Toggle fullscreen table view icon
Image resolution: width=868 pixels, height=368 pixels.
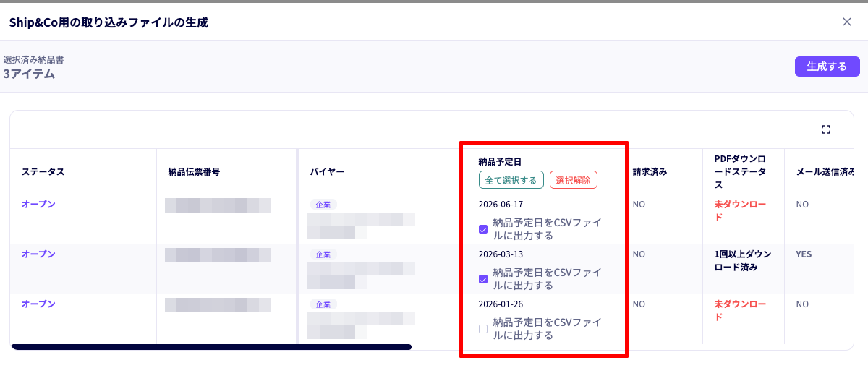[x=826, y=129]
